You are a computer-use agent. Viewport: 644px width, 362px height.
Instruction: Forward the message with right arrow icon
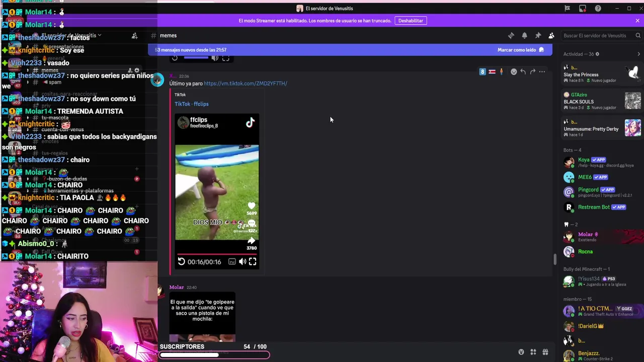(x=533, y=72)
